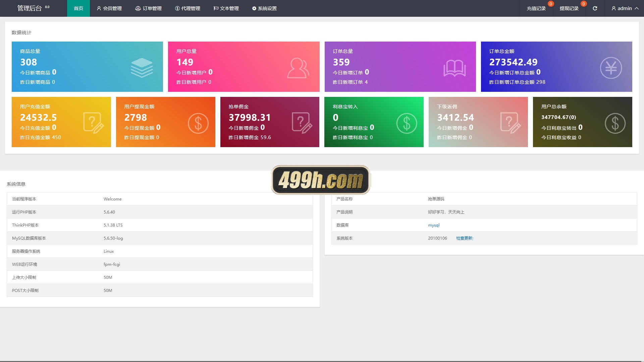Click the refresh icon in top bar
Viewport: 644px width, 362px height.
(x=595, y=8)
